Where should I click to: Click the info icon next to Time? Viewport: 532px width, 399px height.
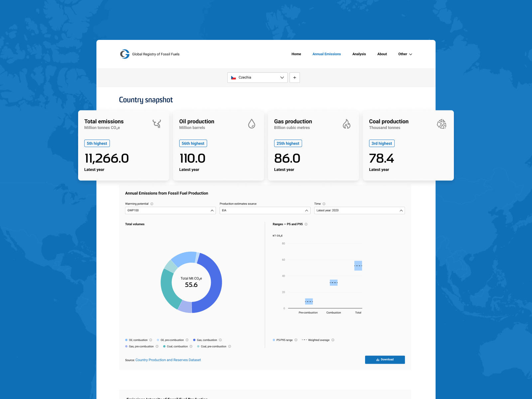(324, 204)
